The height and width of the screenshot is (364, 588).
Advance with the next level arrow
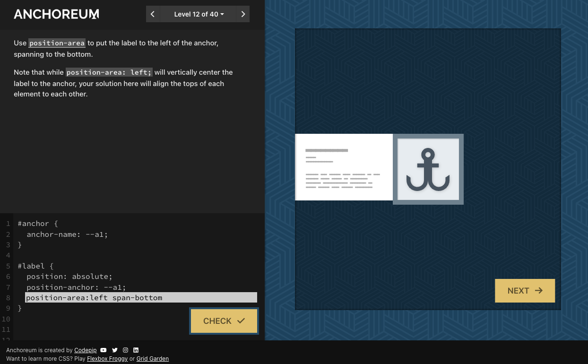tap(243, 14)
